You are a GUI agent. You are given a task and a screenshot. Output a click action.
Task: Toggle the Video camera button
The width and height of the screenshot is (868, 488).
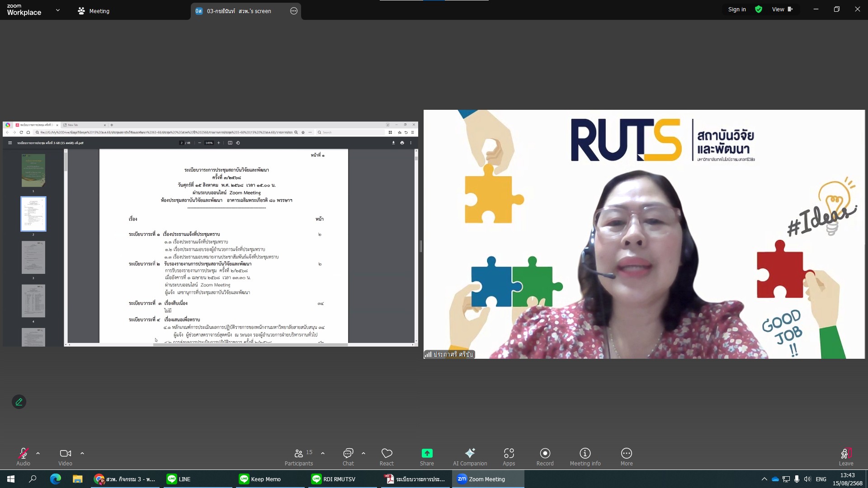click(65, 456)
